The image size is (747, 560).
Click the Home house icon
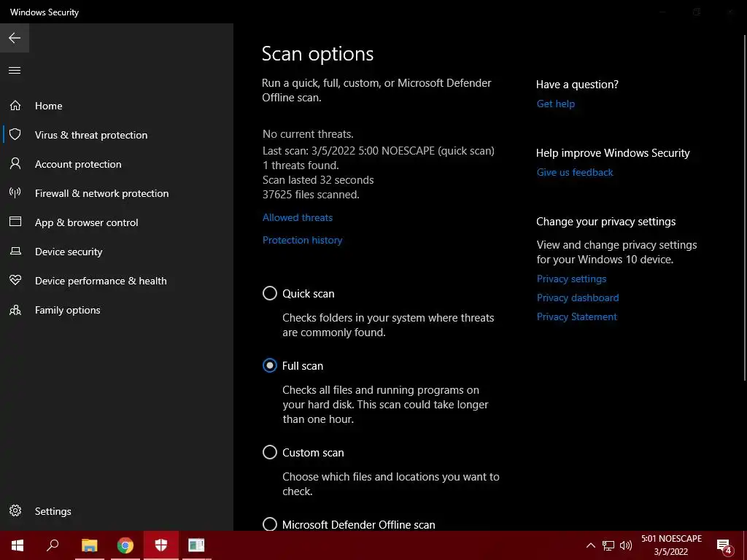[x=15, y=105]
